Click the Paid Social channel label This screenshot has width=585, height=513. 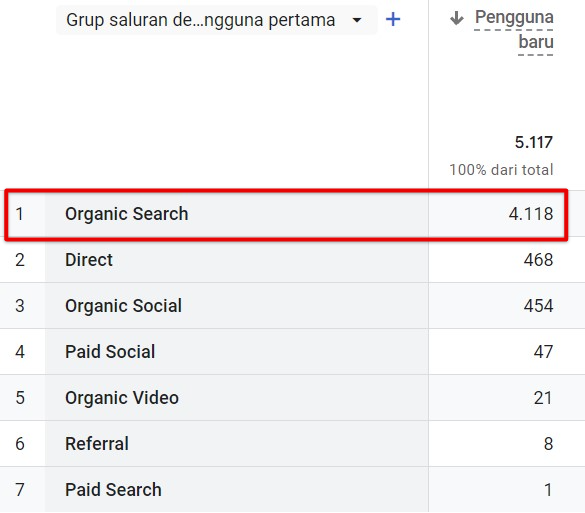[110, 352]
